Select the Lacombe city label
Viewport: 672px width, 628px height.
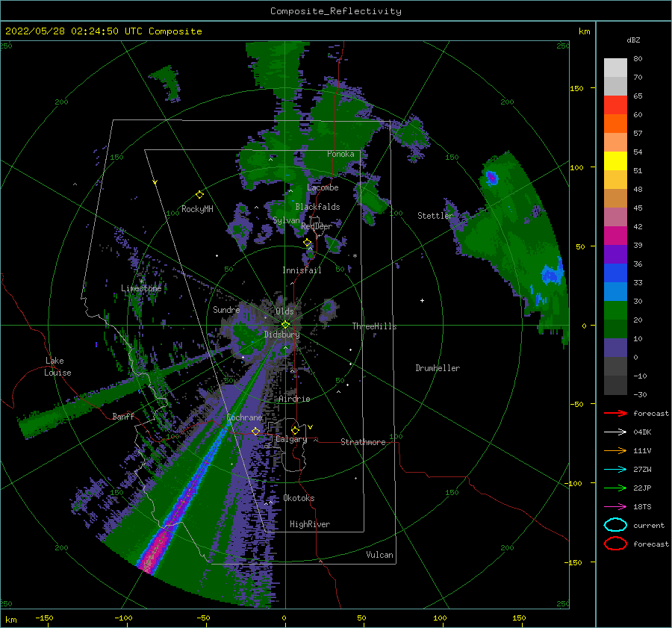[323, 187]
